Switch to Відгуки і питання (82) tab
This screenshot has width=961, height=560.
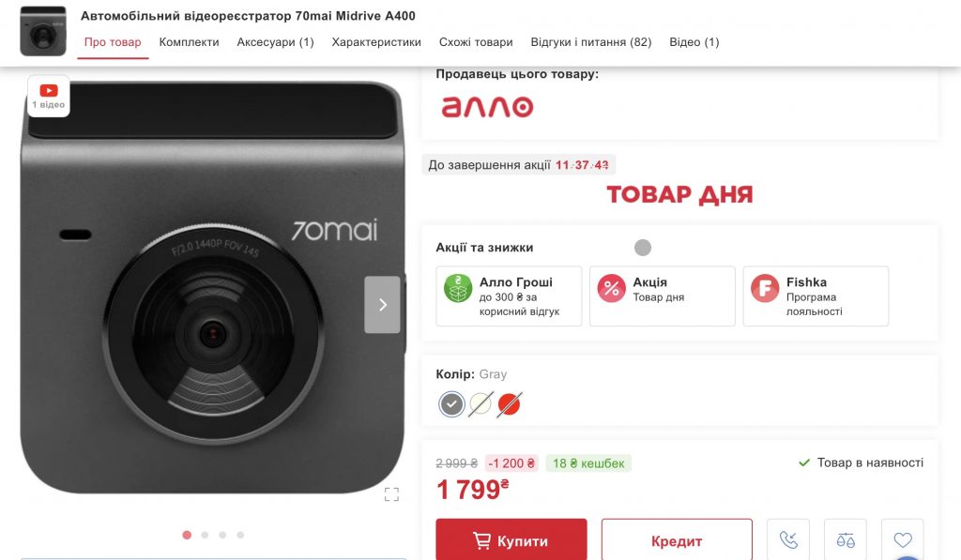point(591,42)
